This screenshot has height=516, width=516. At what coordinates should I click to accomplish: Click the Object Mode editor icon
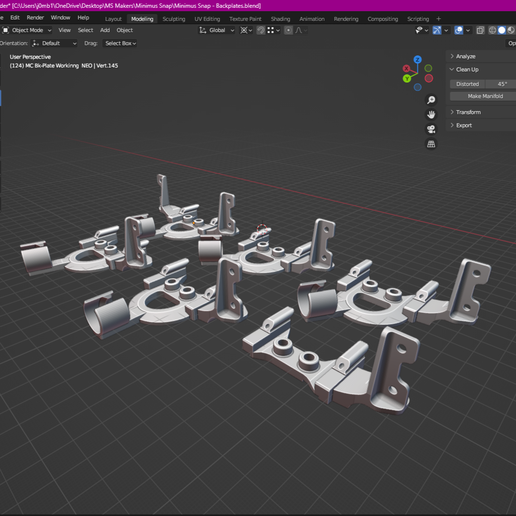point(6,30)
